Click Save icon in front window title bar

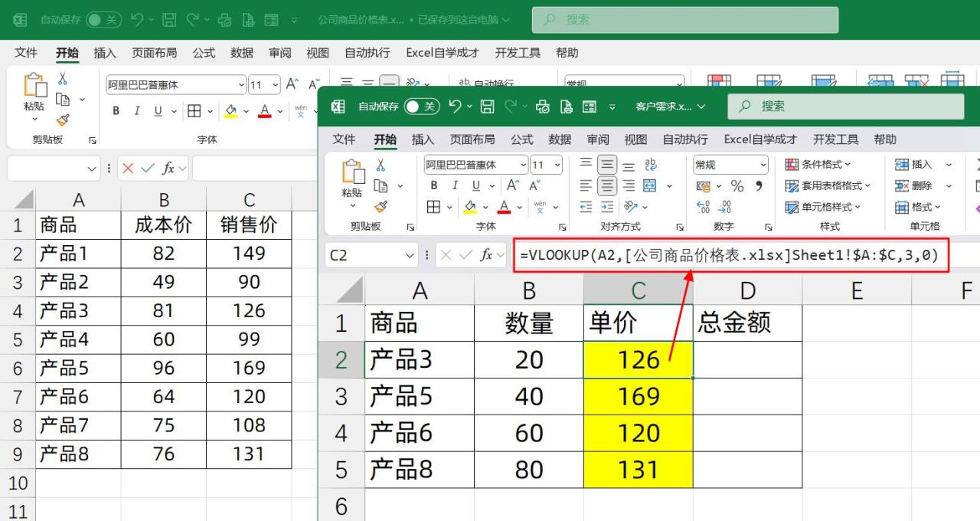tap(488, 106)
